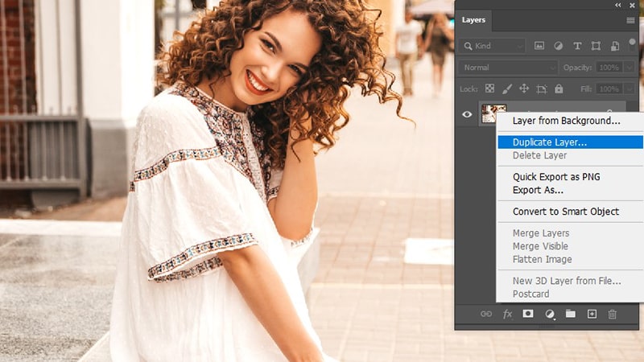This screenshot has height=362, width=644.
Task: Filter layers by type layers icon
Action: pos(577,46)
